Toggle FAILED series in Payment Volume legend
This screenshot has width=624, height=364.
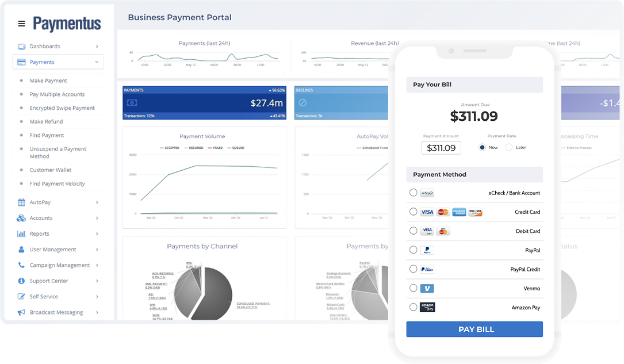tap(215, 148)
